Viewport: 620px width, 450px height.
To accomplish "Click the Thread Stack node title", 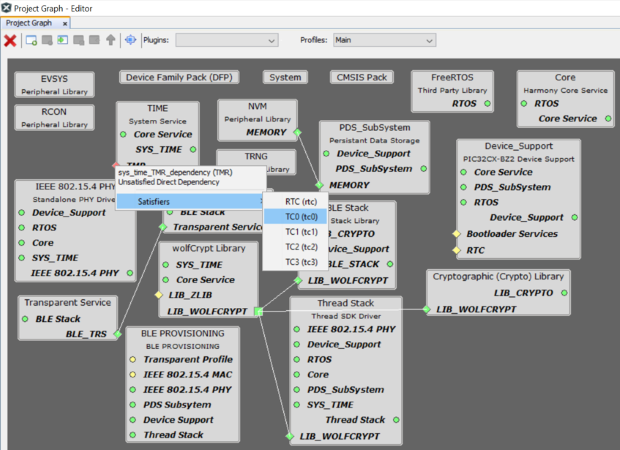I will point(346,303).
